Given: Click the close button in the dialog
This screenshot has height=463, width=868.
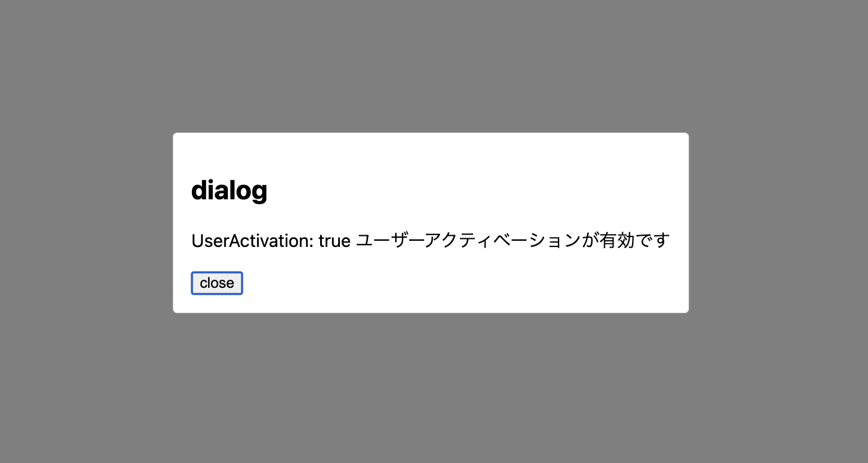Looking at the screenshot, I should click(x=217, y=283).
